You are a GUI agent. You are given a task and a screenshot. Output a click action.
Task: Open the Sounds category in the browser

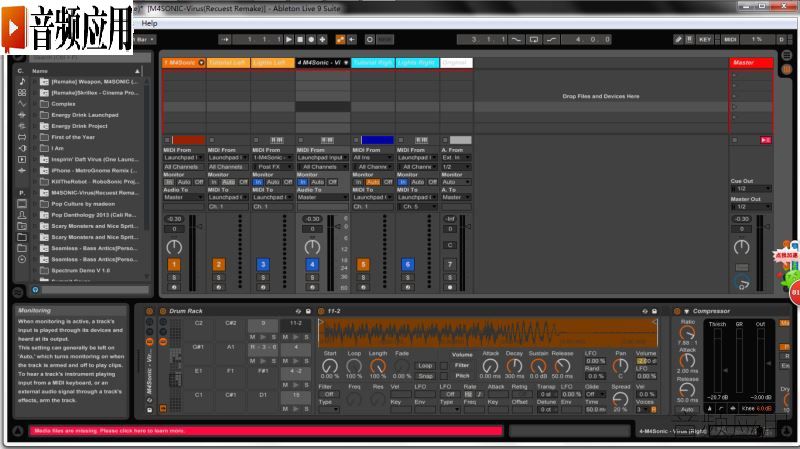[x=22, y=82]
